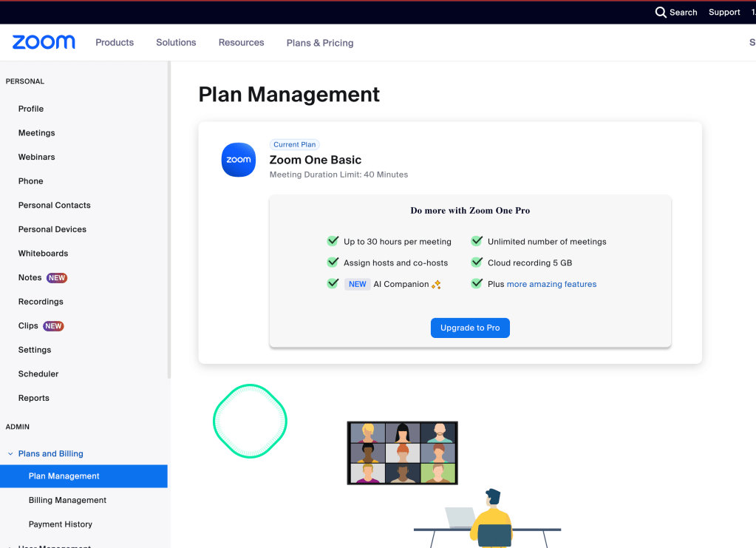
Task: Click Upgrade to Pro button
Action: pos(470,328)
